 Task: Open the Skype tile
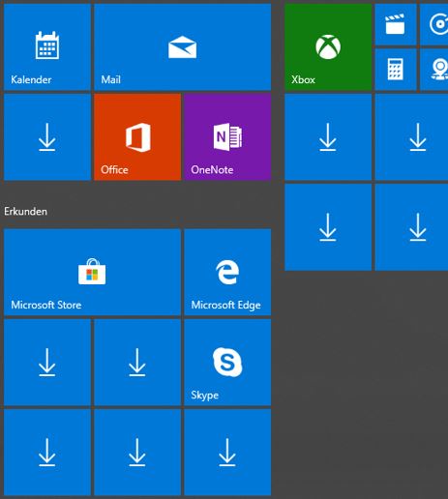[227, 363]
